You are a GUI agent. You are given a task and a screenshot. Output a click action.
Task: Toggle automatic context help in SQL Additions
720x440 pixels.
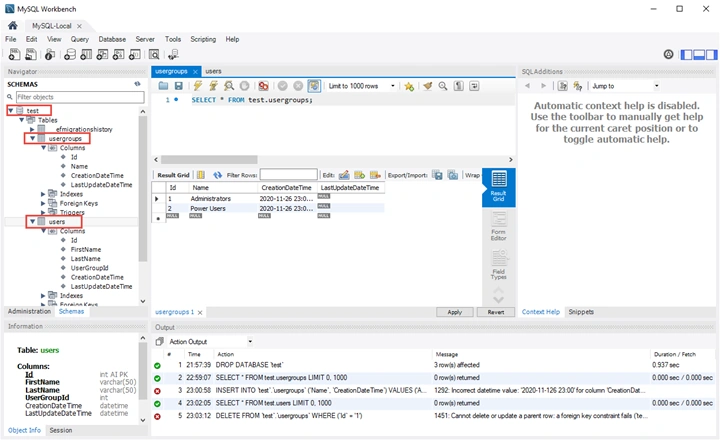(x=578, y=86)
